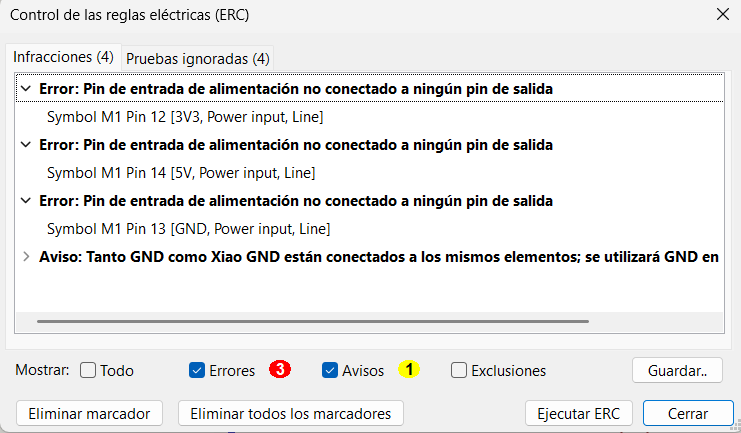741x433 pixels.
Task: Enable the Exclusiones checkbox
Action: [459, 370]
